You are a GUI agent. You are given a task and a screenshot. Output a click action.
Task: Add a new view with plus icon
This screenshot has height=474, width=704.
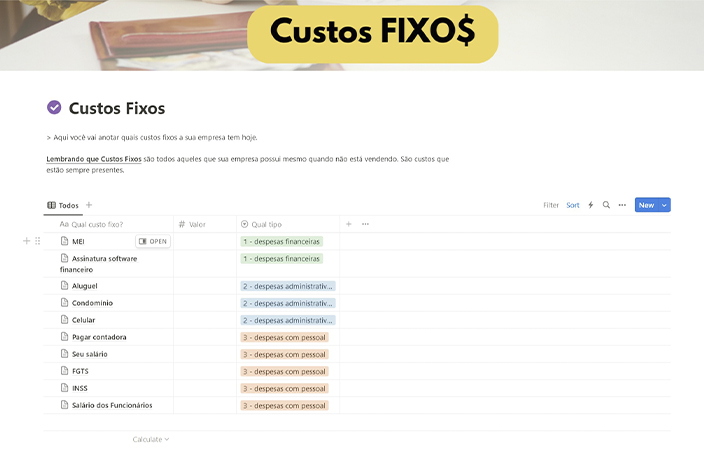[89, 205]
